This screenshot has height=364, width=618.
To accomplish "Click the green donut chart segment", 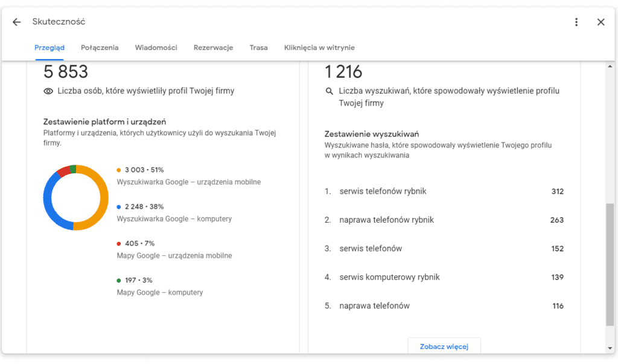I will pos(73,169).
